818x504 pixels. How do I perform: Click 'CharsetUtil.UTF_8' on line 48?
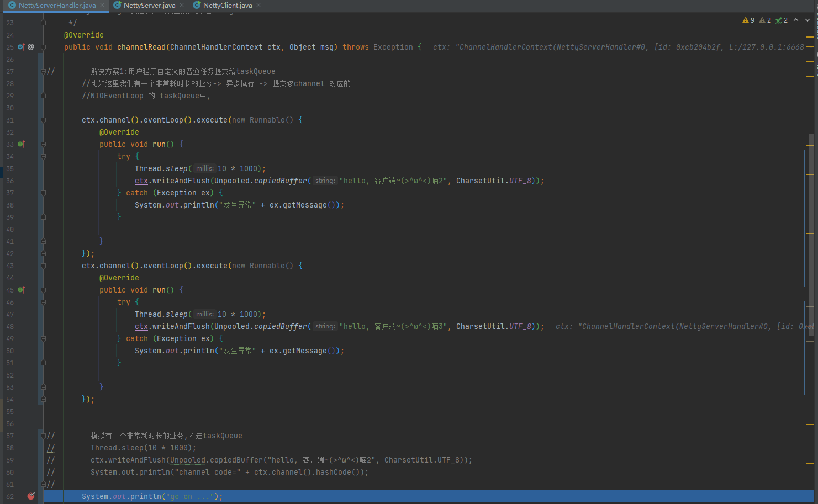[494, 326]
